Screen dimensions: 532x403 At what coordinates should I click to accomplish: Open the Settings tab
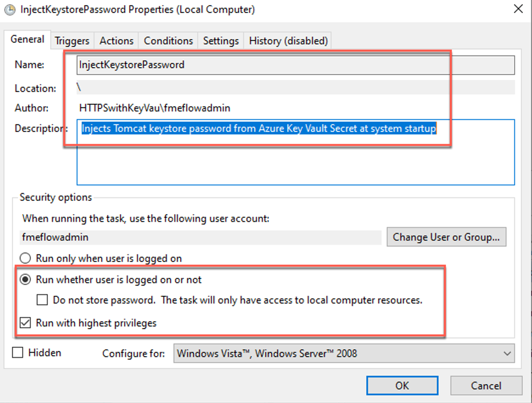[x=221, y=41]
